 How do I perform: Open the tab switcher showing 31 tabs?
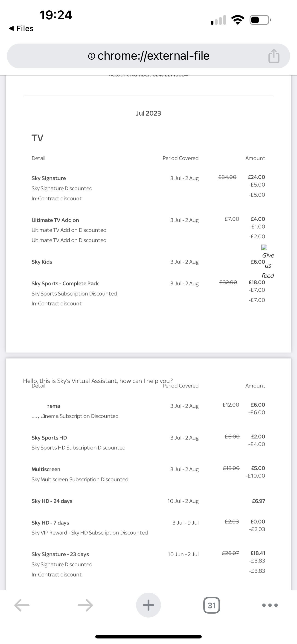click(212, 605)
